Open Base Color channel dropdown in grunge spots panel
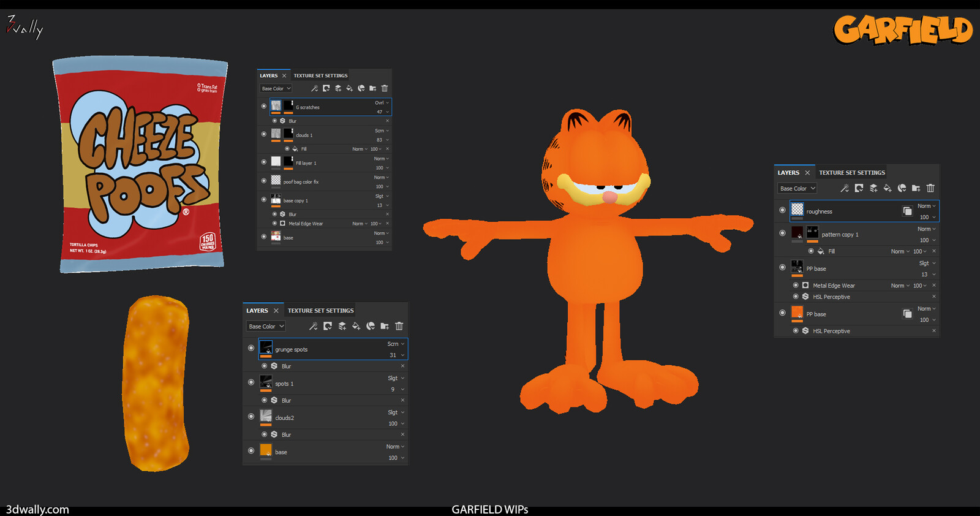980x516 pixels. click(x=266, y=326)
